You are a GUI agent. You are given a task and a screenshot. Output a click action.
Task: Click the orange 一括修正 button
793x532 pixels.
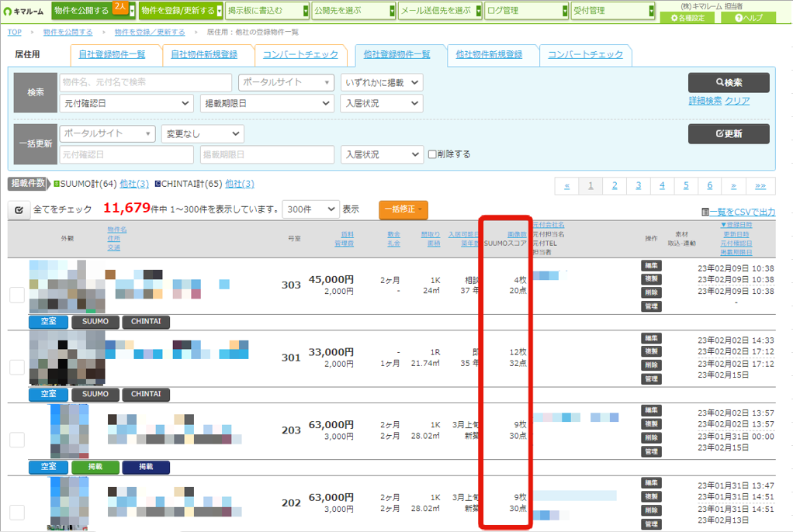[403, 209]
